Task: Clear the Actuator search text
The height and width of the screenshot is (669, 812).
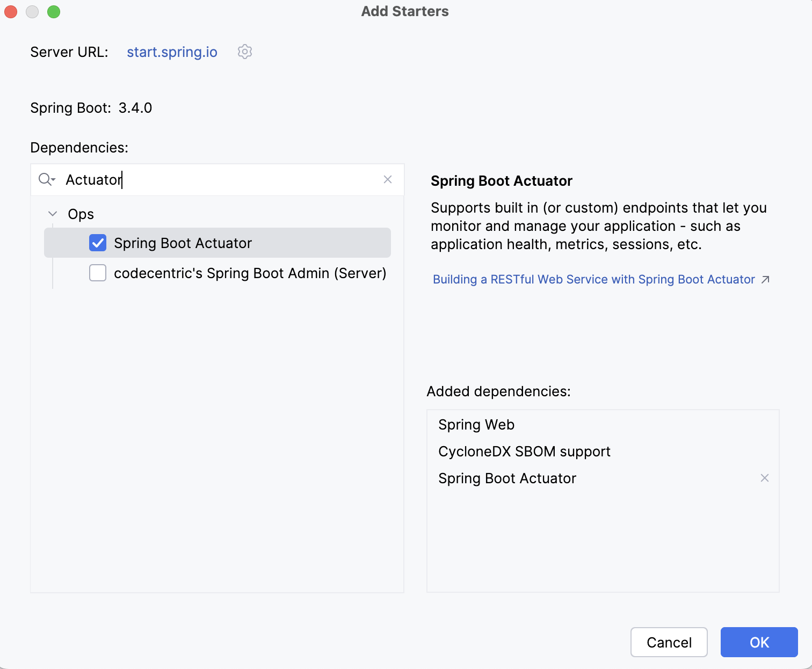Action: coord(388,179)
